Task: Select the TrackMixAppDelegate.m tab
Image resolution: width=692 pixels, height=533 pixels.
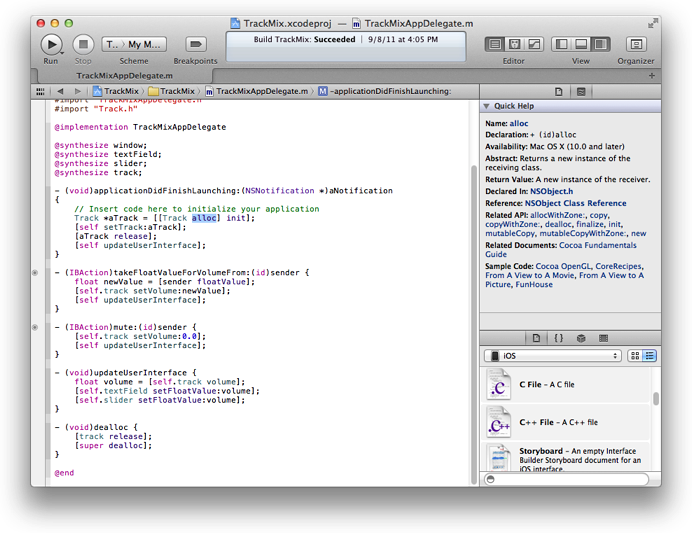Action: [x=124, y=75]
